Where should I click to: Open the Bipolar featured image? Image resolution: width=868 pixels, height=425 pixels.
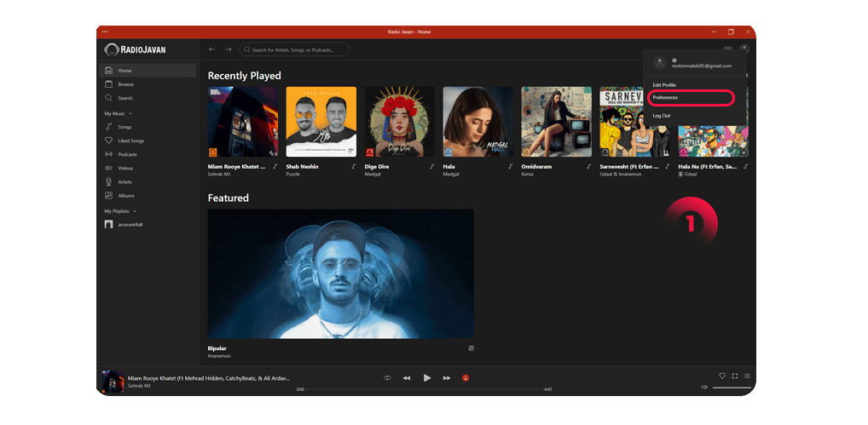point(340,273)
